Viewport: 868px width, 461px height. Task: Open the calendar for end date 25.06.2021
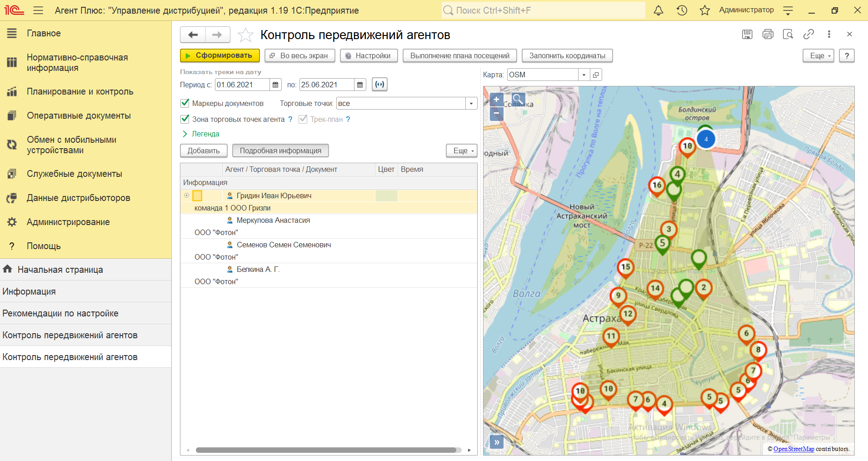coord(360,85)
